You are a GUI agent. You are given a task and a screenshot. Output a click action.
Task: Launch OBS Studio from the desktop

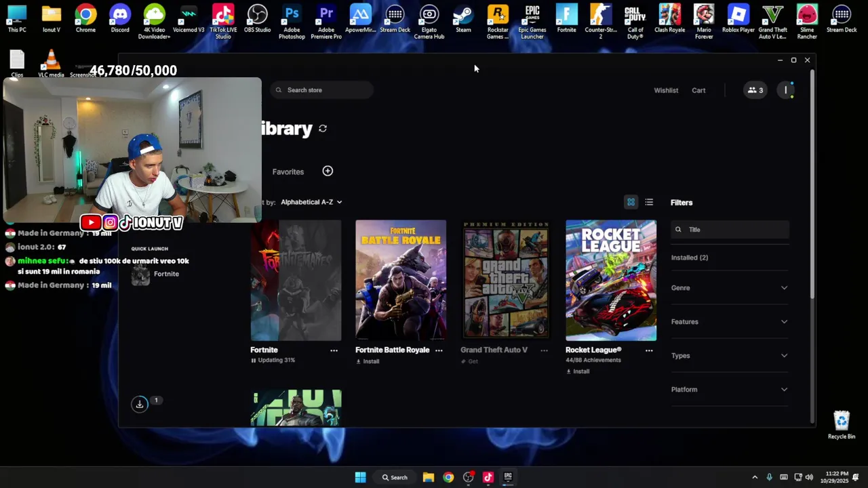click(x=257, y=19)
